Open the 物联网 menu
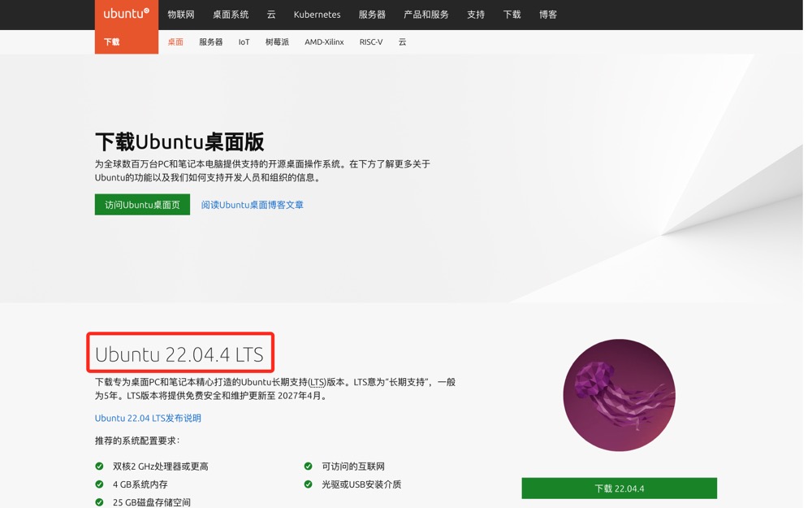Image resolution: width=812 pixels, height=508 pixels. click(x=181, y=15)
